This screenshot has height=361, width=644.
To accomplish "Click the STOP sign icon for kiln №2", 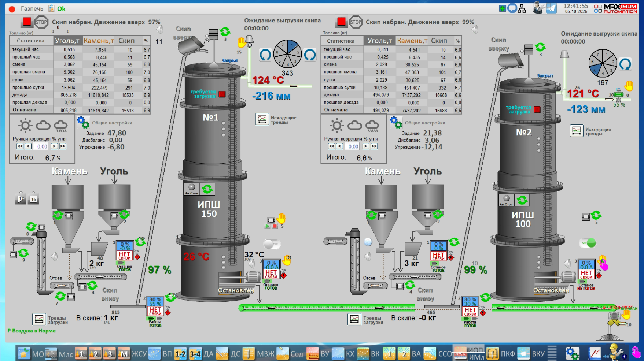I will [x=355, y=22].
